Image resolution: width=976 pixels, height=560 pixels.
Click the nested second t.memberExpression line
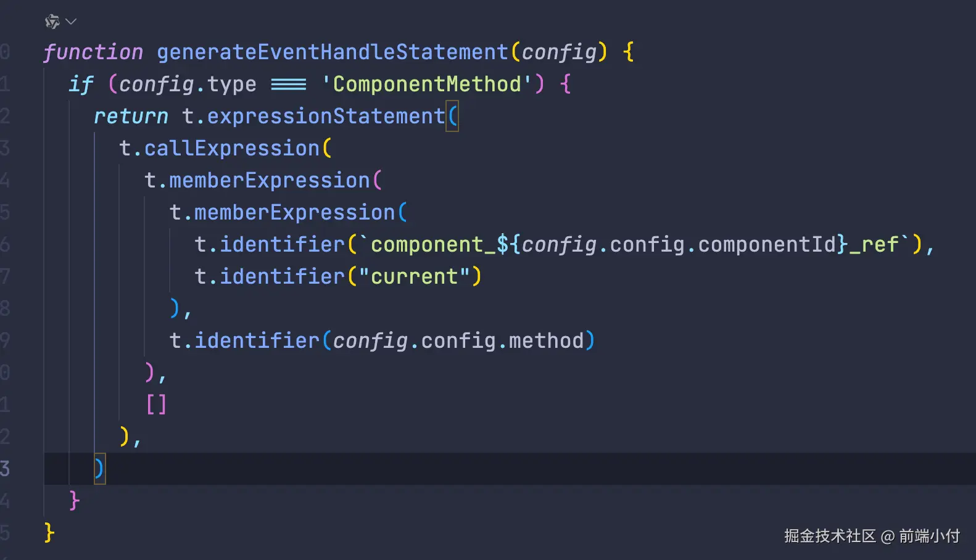coord(282,212)
